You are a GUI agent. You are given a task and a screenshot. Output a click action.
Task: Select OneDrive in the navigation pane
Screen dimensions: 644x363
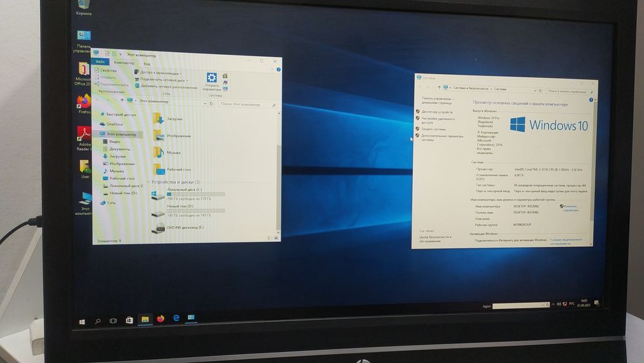pos(111,124)
